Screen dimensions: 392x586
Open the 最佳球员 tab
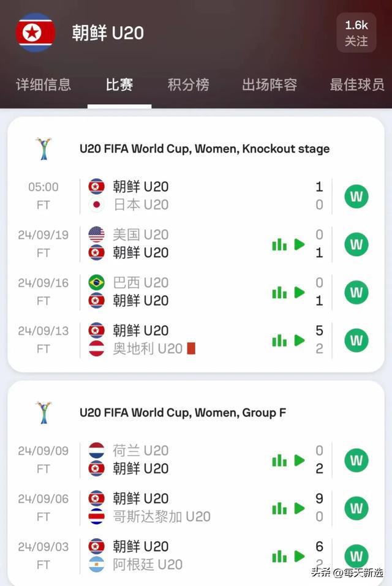coord(357,85)
